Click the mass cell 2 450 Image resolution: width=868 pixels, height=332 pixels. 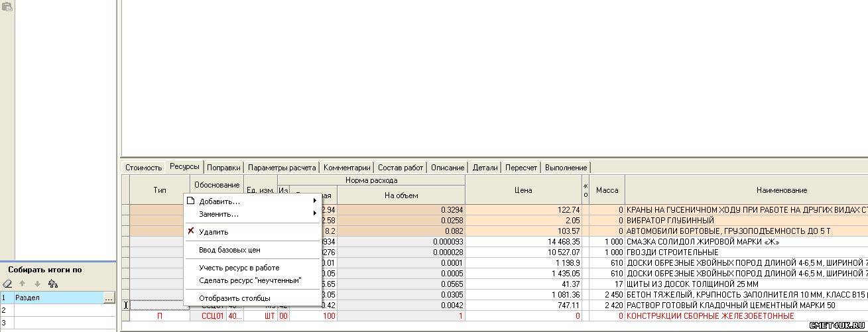[x=607, y=294]
